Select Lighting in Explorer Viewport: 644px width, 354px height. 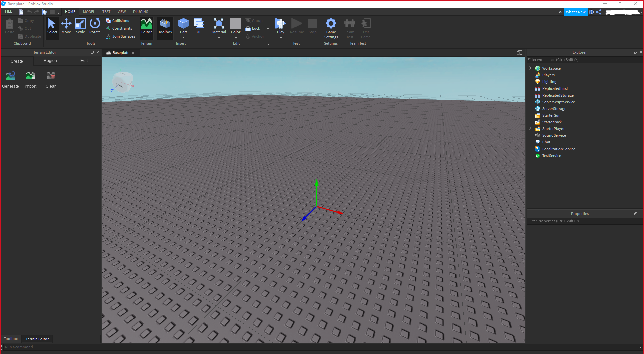549,82
